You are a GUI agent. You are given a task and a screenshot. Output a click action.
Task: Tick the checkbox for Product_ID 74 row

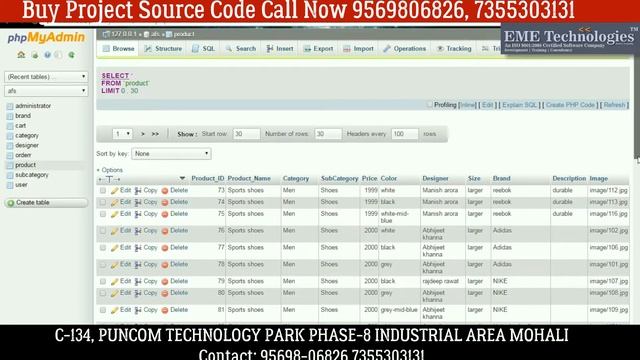[x=103, y=202]
